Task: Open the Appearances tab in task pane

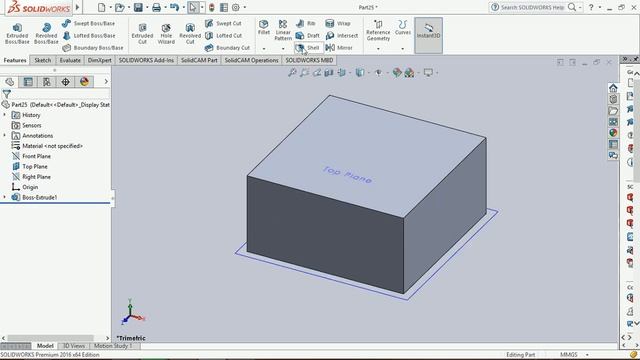Action: click(x=613, y=133)
